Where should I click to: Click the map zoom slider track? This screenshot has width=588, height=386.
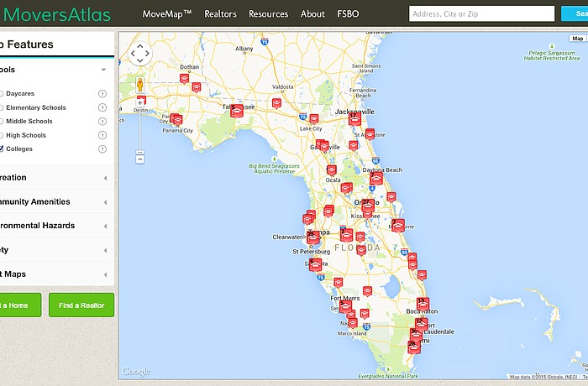pyautogui.click(x=140, y=130)
